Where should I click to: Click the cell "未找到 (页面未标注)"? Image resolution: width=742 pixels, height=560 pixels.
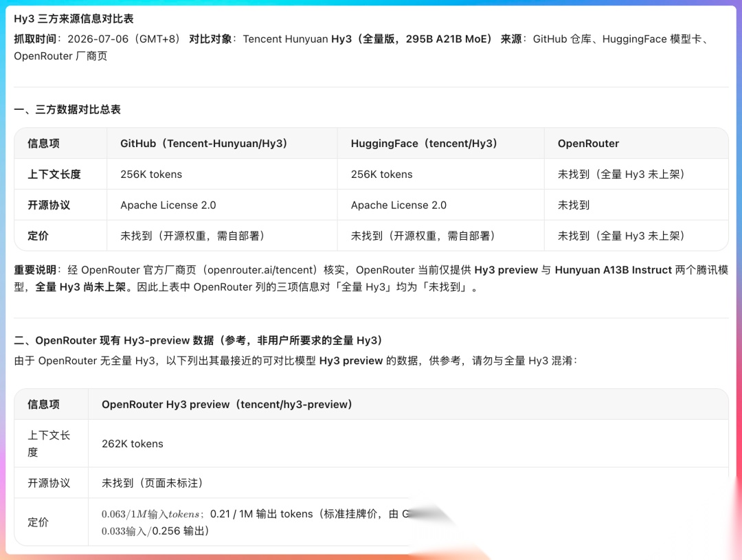pos(153,483)
